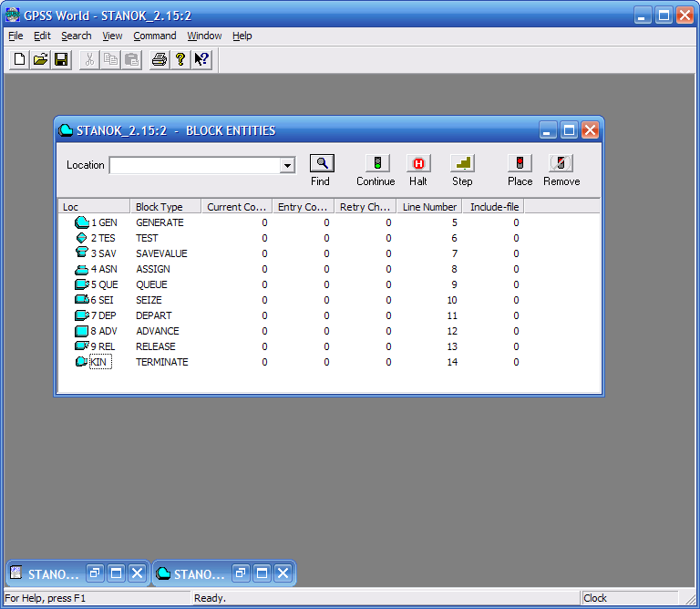
Task: Click the Open file toolbar icon
Action: click(x=40, y=59)
